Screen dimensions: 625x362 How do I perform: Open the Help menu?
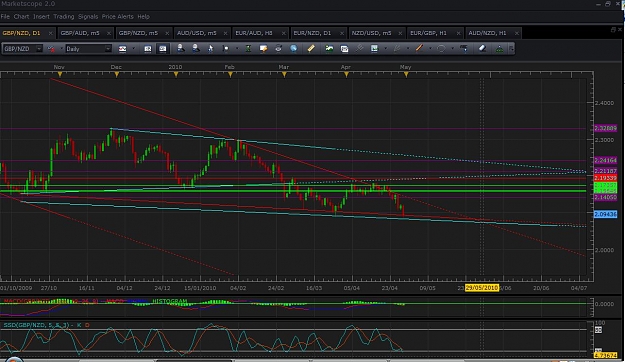coord(143,16)
